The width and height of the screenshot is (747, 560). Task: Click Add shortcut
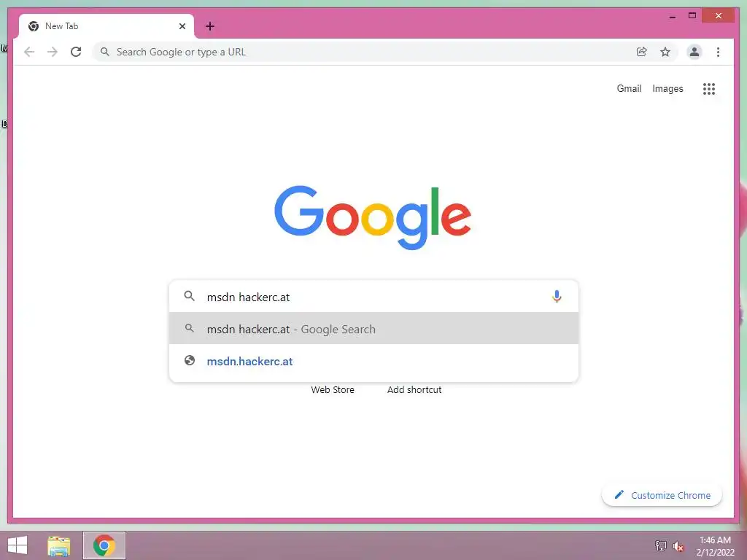414,389
